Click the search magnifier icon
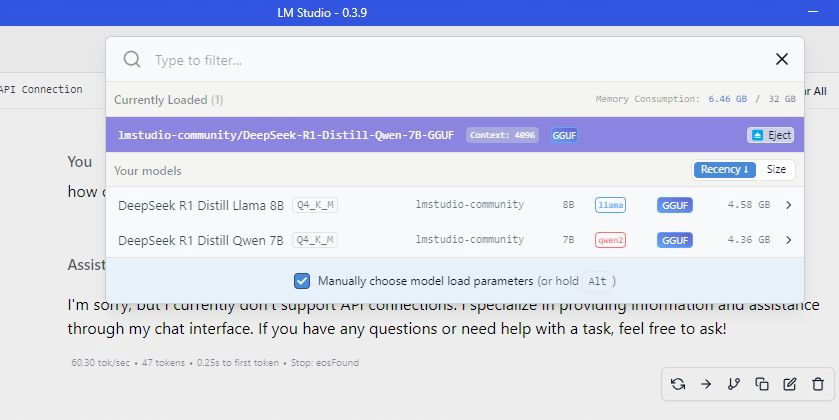 132,60
